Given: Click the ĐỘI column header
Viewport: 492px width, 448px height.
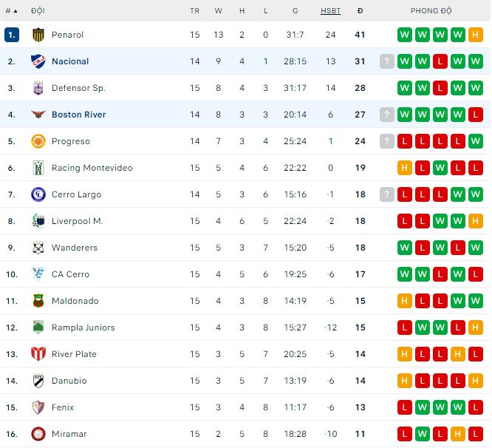Looking at the screenshot, I should tap(38, 10).
